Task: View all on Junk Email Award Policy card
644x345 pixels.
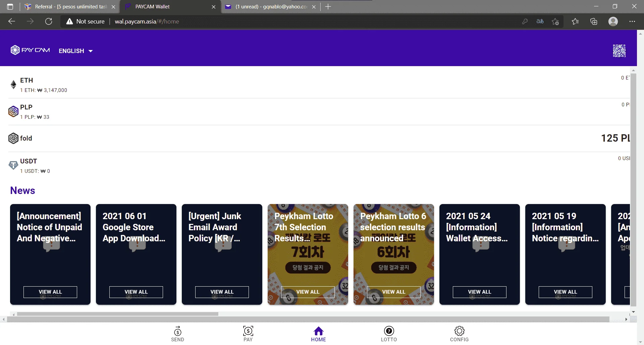Action: (222, 292)
